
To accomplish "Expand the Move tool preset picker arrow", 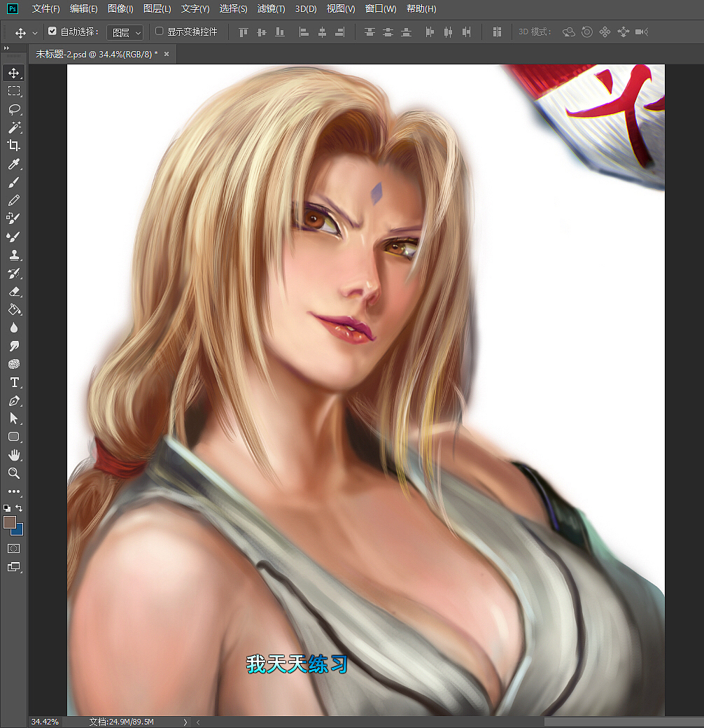I will tap(35, 33).
